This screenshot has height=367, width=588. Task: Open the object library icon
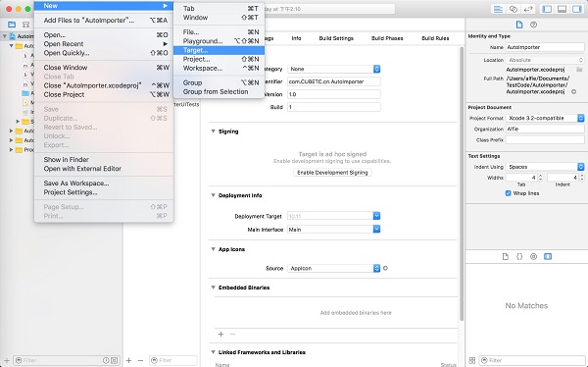click(534, 256)
